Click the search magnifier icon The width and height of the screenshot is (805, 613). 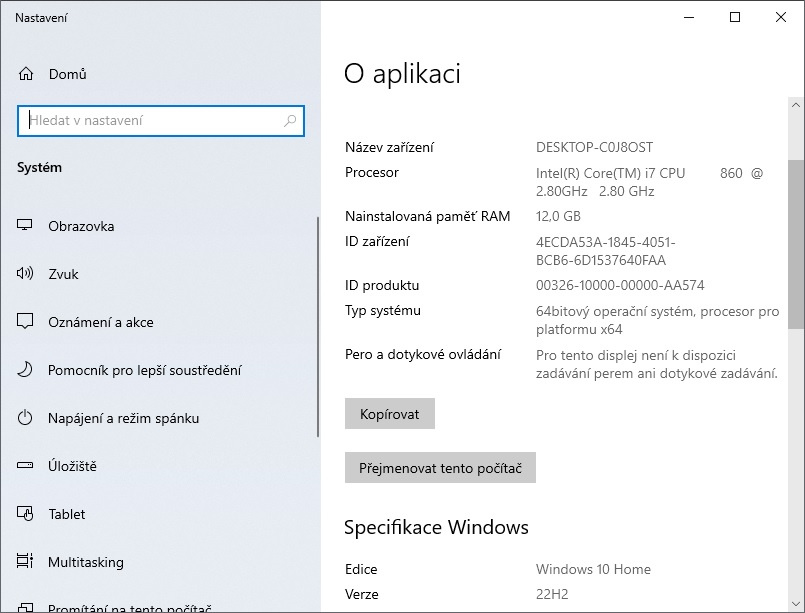click(291, 121)
